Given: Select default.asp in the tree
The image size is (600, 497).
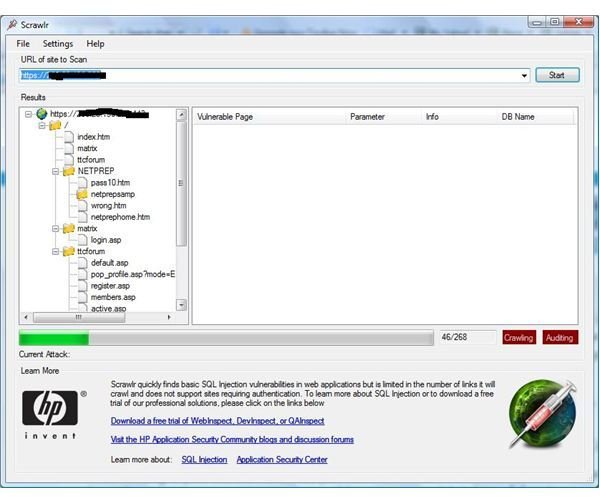Looking at the screenshot, I should [x=109, y=263].
